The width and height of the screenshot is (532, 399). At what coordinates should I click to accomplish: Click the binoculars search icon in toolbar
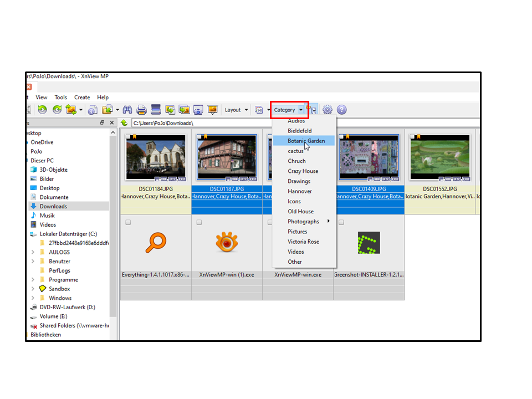(x=127, y=110)
